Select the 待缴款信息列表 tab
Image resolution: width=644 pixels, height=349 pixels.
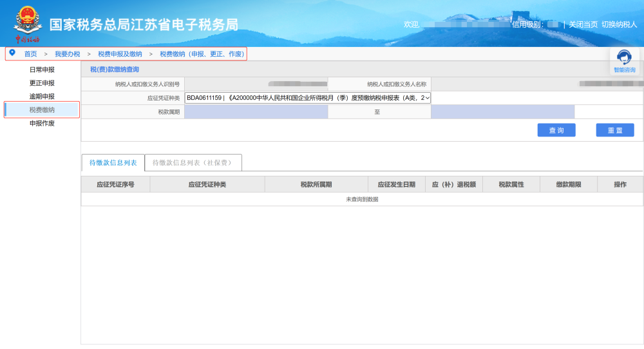tap(113, 163)
